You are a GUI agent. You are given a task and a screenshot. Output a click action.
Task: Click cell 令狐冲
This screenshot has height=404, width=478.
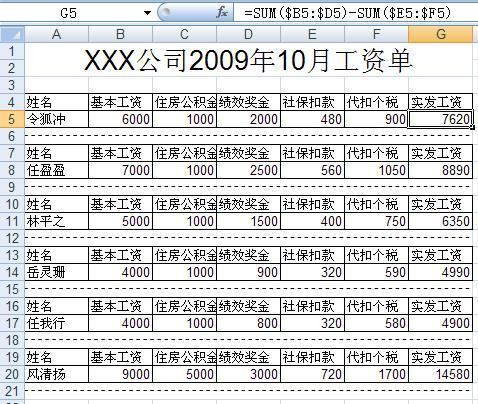(57, 119)
